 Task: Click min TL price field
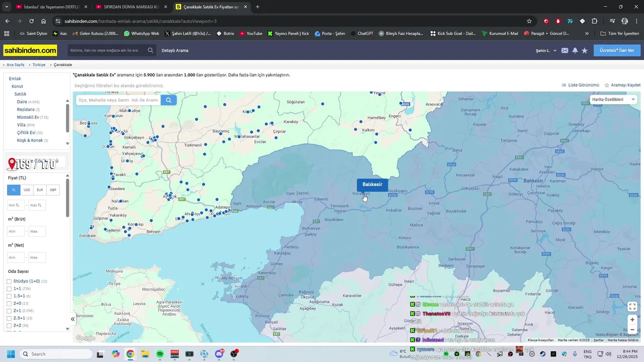click(16, 205)
